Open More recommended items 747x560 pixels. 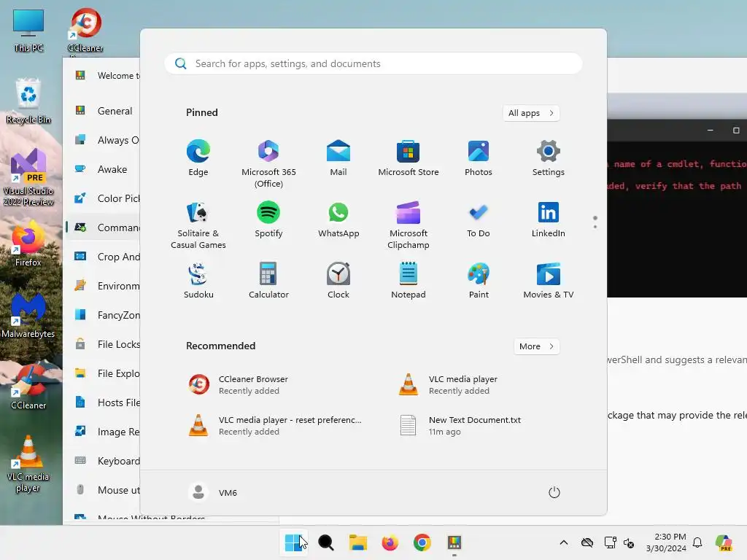(x=536, y=346)
